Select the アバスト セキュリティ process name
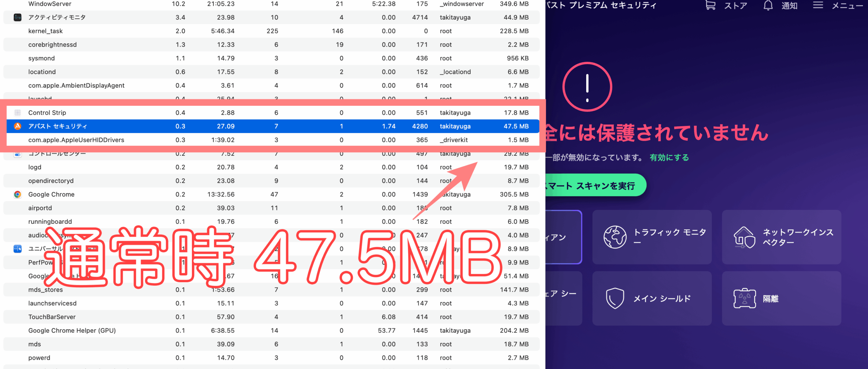 [58, 126]
